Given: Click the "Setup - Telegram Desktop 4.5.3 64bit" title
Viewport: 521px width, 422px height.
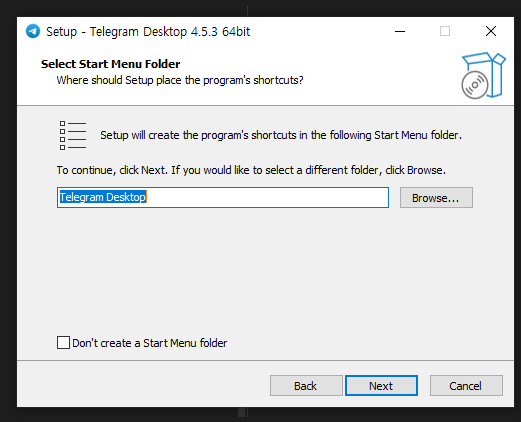Looking at the screenshot, I should coord(148,32).
